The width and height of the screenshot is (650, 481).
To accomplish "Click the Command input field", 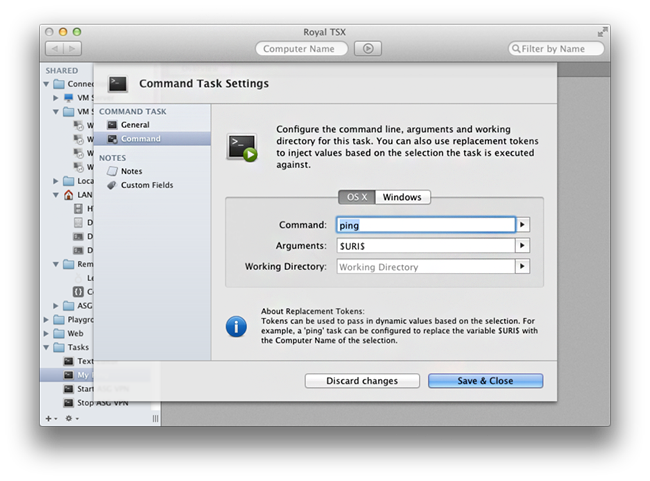I will (x=426, y=225).
